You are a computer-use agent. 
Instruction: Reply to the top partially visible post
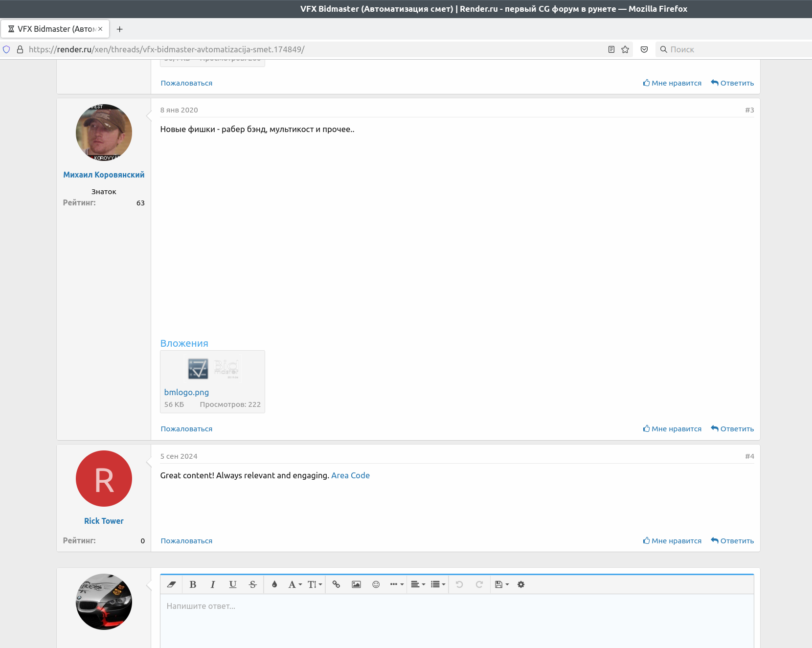(732, 83)
